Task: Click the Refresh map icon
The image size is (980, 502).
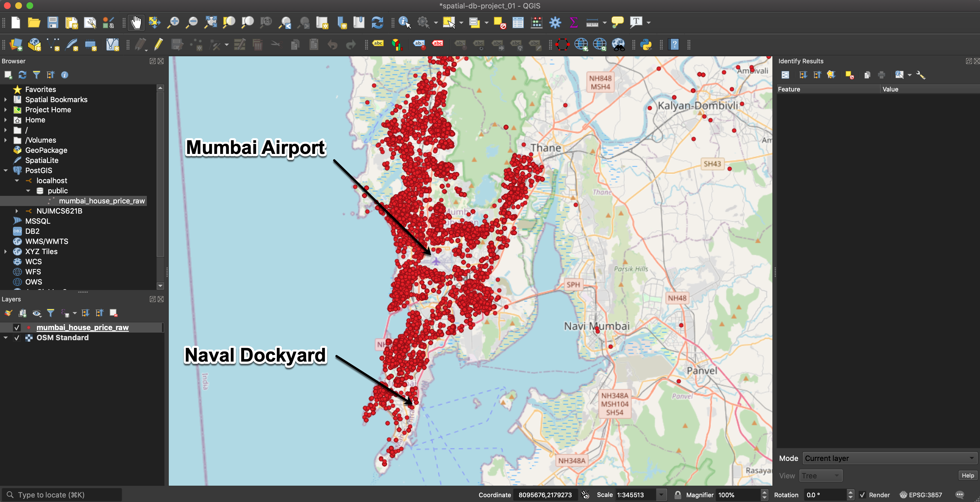Action: [x=377, y=23]
